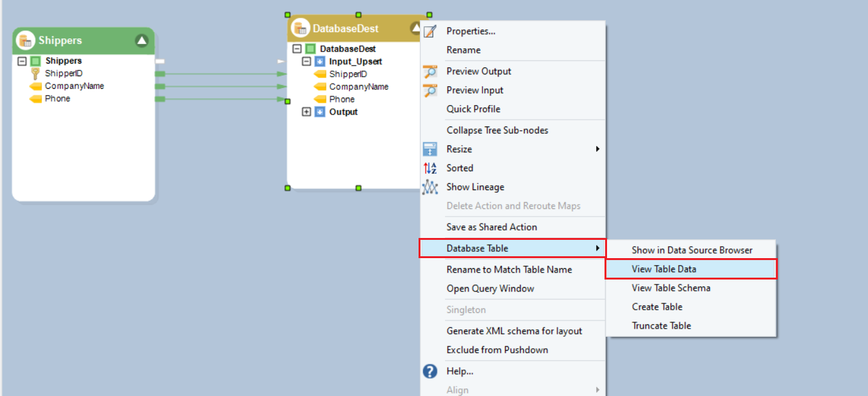The image size is (868, 396).
Task: Choose Quick Profile from the menu
Action: coord(512,109)
